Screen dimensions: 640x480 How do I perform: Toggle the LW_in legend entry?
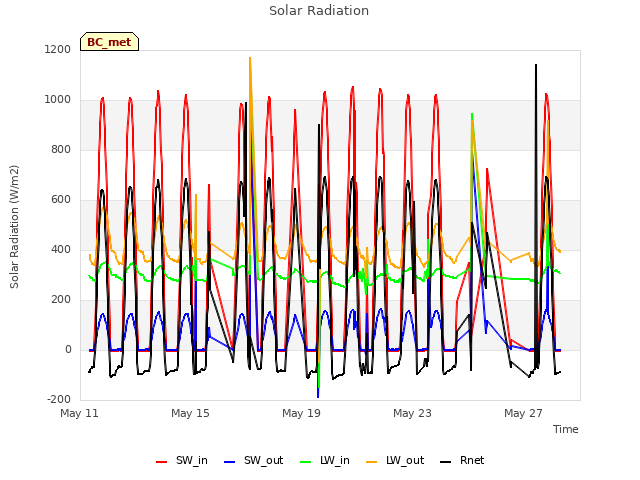tap(325, 460)
